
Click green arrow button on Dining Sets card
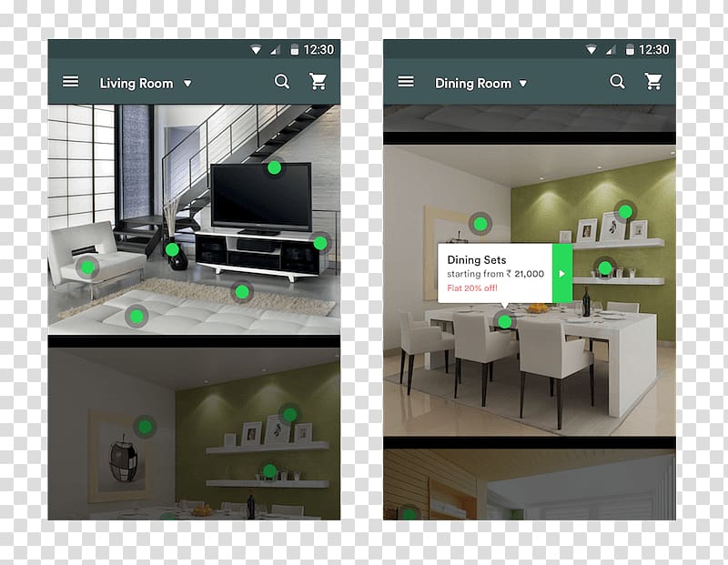(x=561, y=274)
